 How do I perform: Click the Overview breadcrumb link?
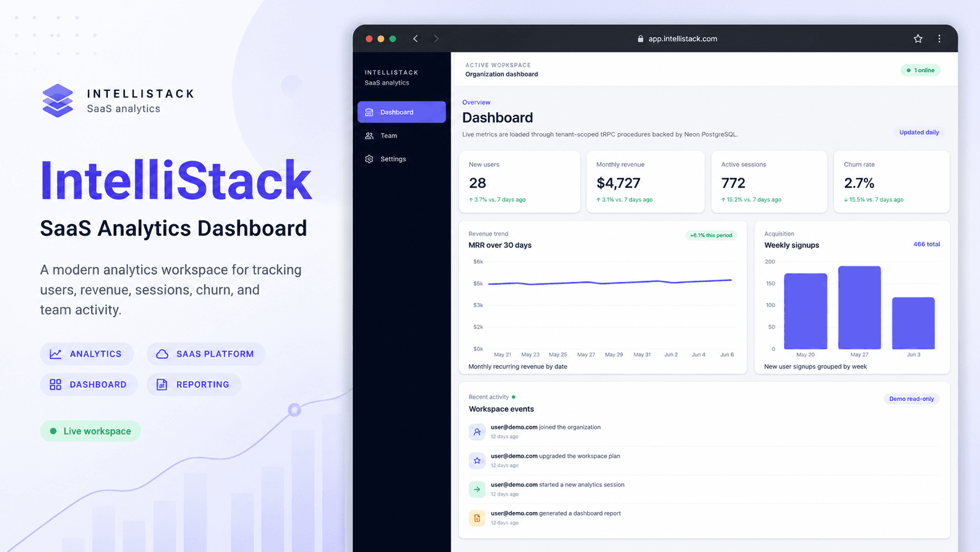[476, 102]
